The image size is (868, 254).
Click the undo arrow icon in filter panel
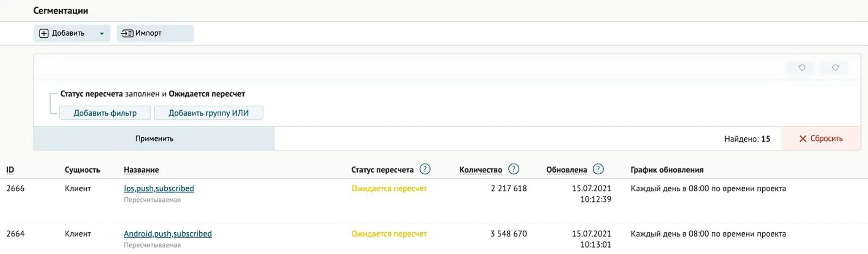click(x=802, y=68)
